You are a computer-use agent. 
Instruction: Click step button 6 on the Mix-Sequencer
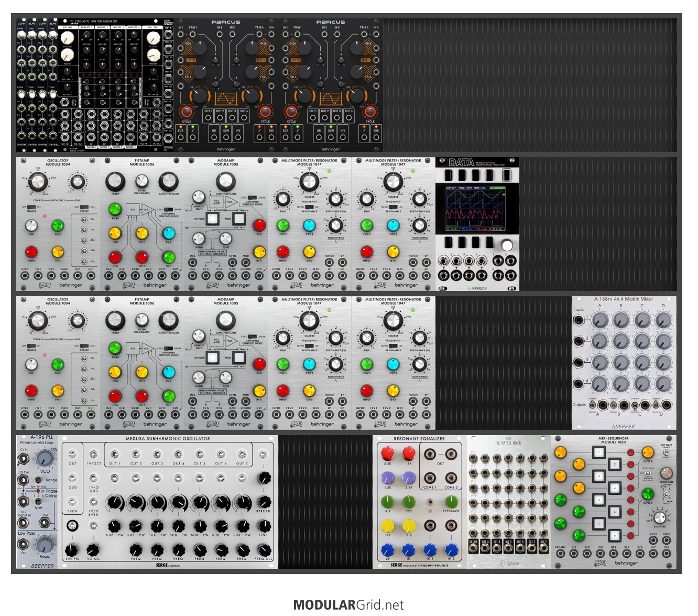coord(615,512)
